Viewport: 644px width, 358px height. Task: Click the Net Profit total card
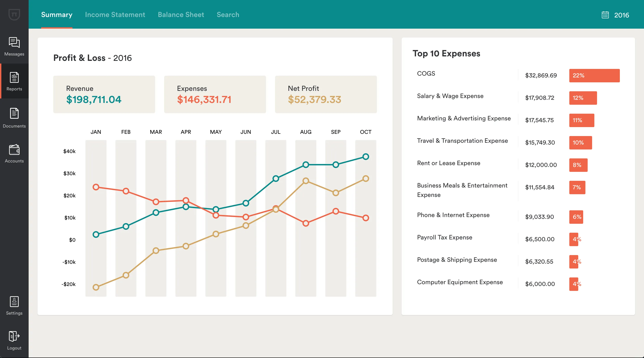326,94
